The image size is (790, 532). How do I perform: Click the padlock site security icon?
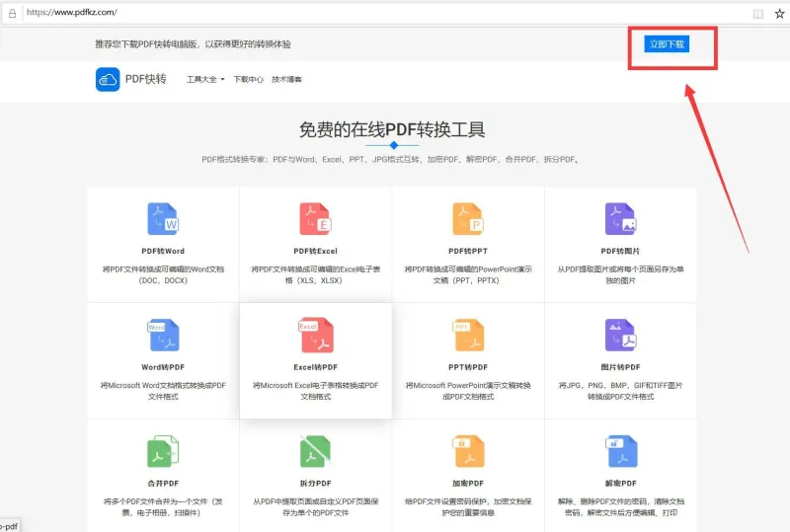12,13
